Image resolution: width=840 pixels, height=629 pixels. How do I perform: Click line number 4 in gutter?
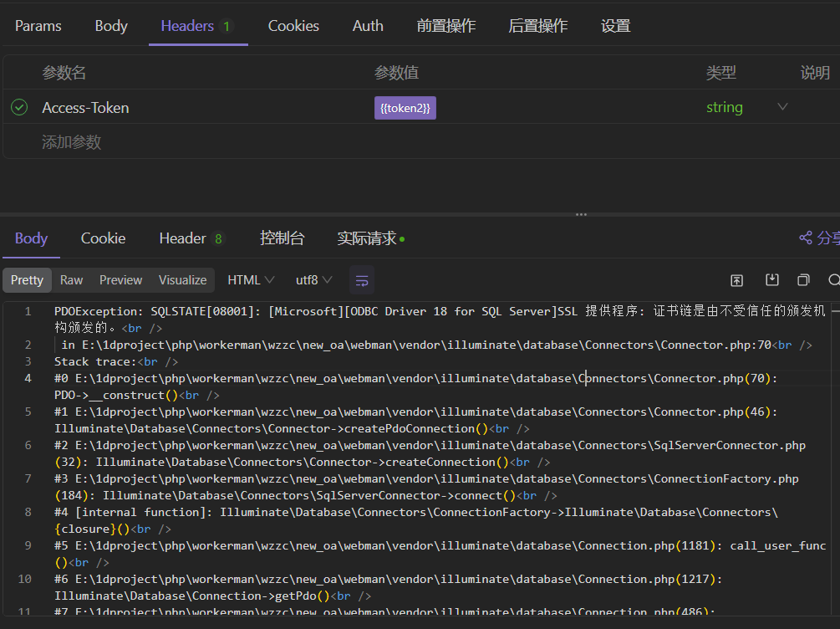click(x=28, y=378)
